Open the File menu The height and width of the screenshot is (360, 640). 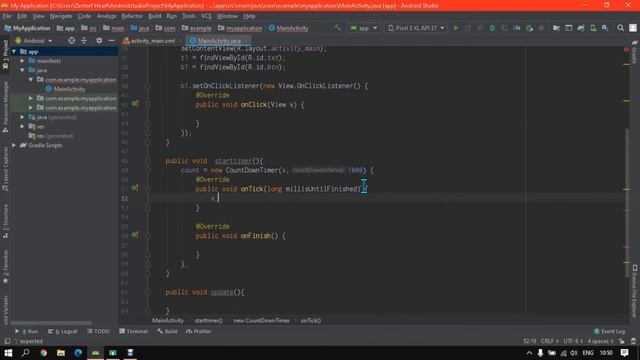click(7, 16)
